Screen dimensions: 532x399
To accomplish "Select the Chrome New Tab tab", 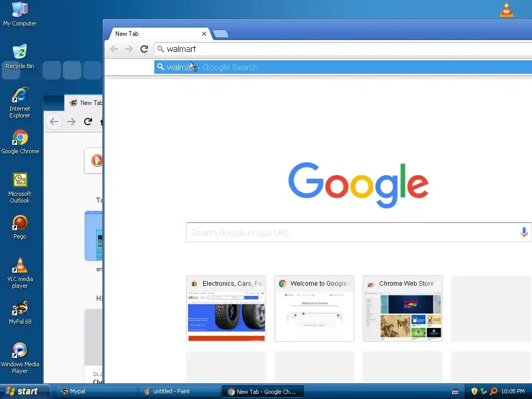I will pos(158,34).
